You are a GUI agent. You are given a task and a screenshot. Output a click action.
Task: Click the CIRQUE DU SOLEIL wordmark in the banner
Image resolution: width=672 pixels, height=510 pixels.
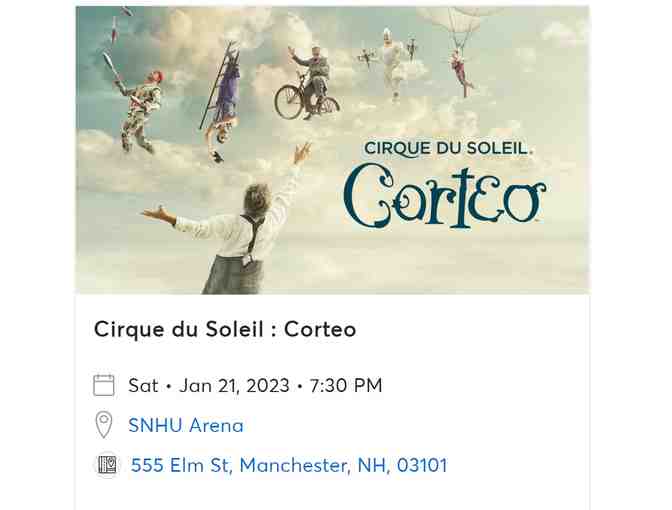[449, 148]
